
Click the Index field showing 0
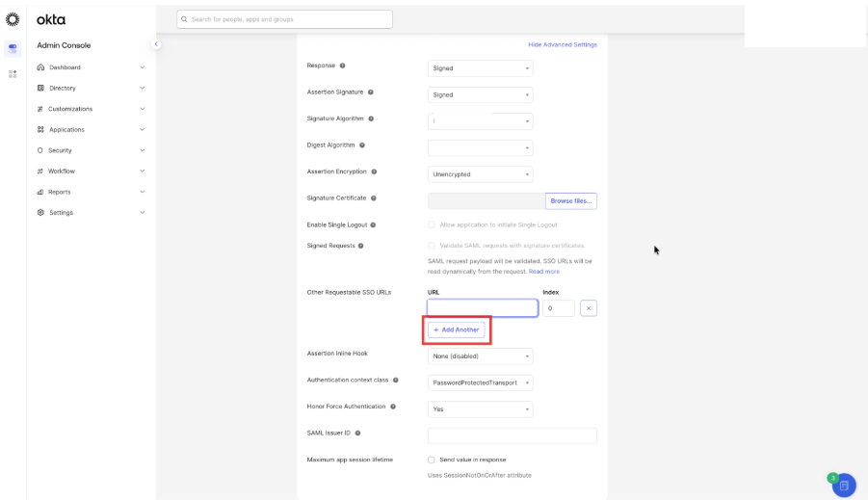tap(559, 308)
